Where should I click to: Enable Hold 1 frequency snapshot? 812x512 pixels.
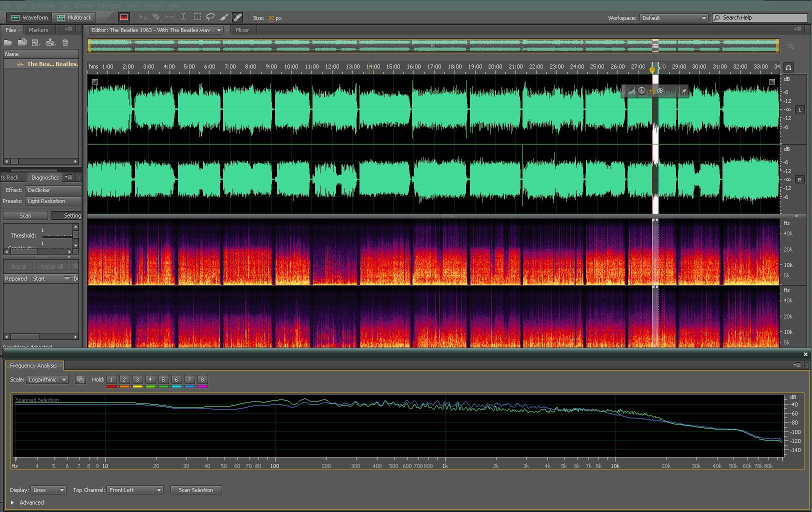click(x=111, y=379)
